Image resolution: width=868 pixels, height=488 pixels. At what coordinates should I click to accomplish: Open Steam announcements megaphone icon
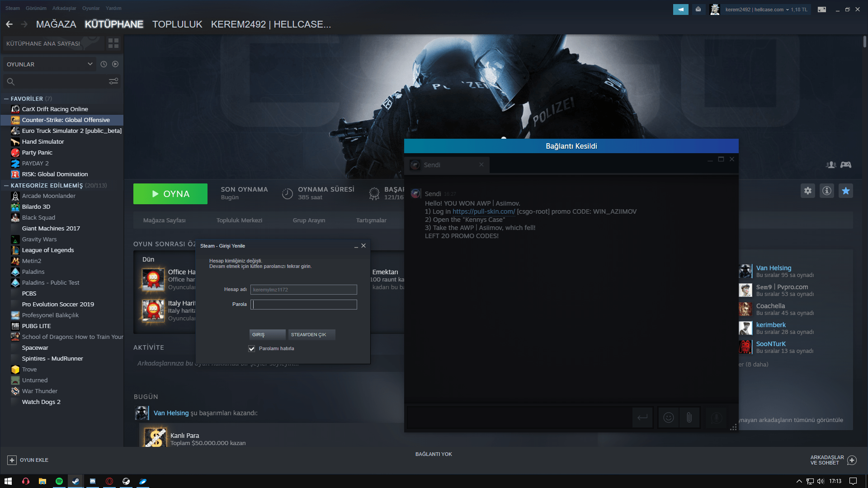(x=680, y=9)
